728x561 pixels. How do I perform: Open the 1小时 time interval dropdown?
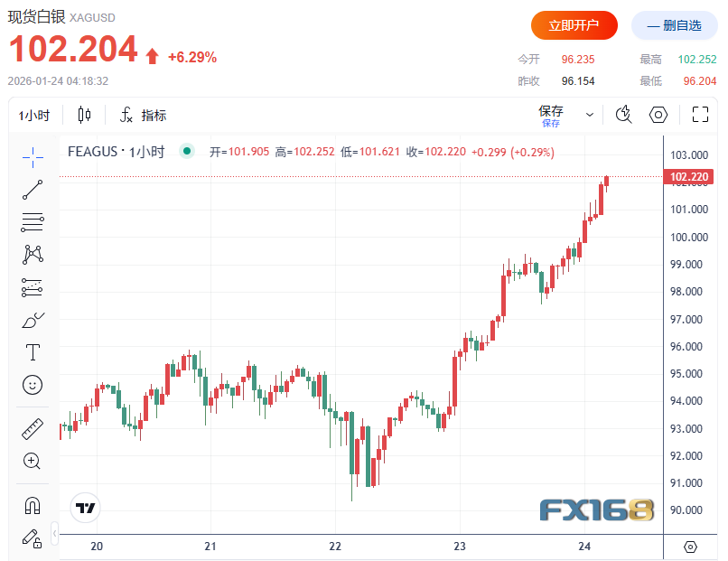click(34, 116)
